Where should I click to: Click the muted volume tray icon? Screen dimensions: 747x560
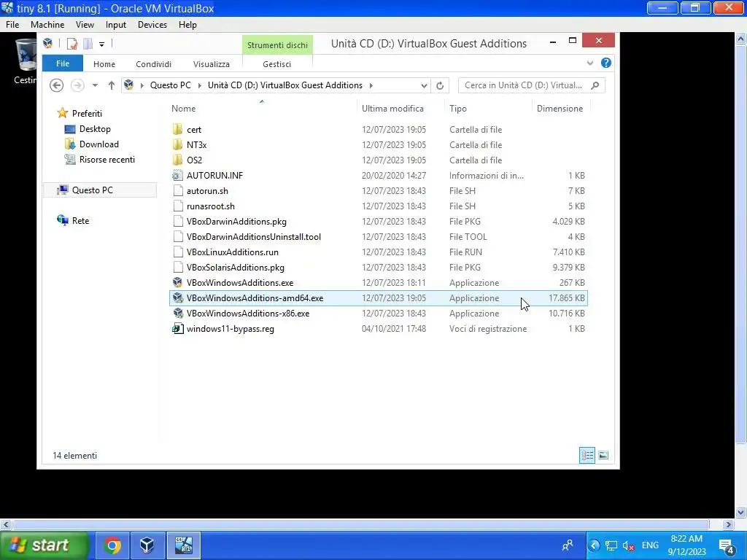click(628, 545)
